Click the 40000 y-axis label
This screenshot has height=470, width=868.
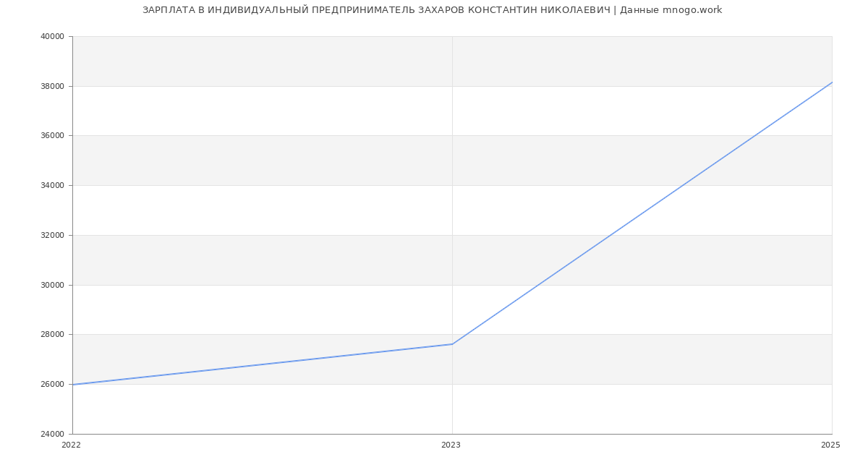point(54,37)
